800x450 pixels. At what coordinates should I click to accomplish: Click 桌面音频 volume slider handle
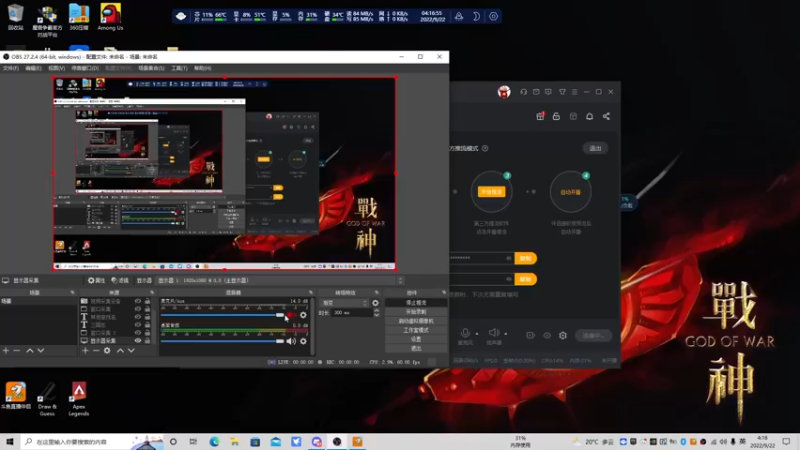280,341
